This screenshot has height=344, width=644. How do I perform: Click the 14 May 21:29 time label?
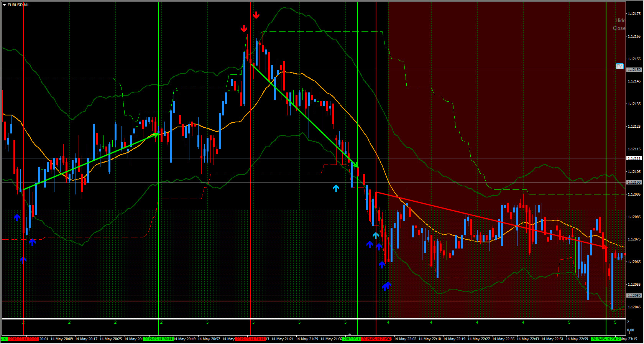tap(307, 339)
